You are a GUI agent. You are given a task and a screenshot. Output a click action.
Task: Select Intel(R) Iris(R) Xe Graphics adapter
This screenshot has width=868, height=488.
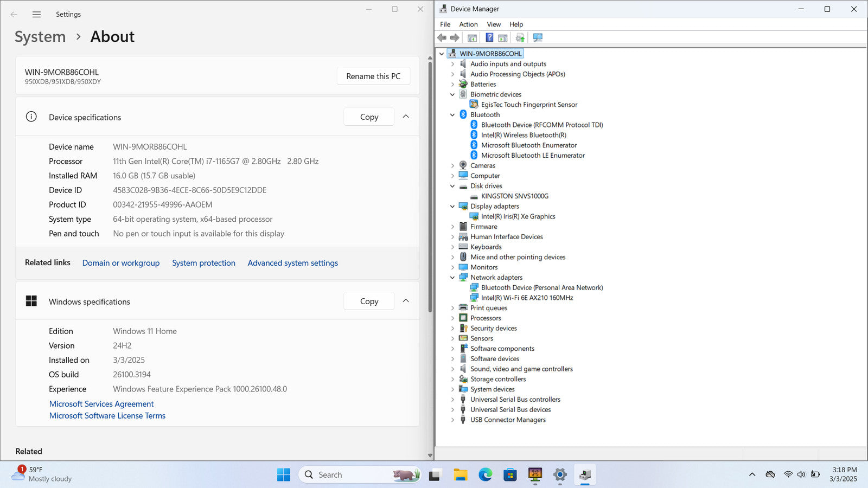click(518, 216)
